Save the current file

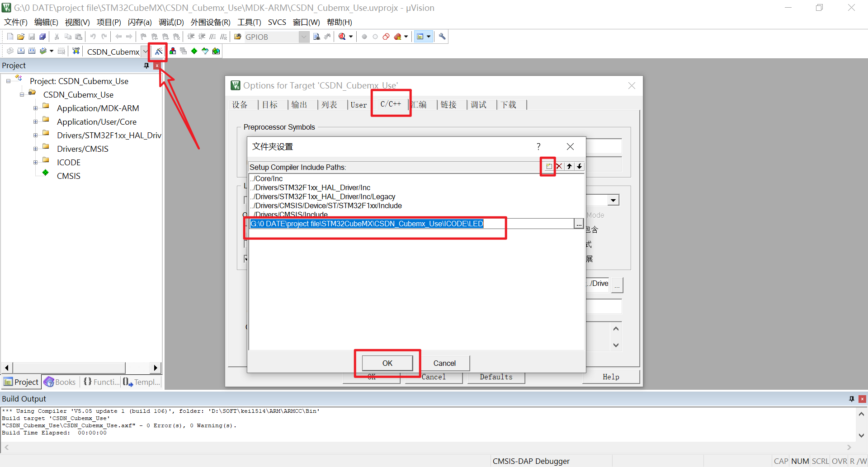tap(32, 37)
